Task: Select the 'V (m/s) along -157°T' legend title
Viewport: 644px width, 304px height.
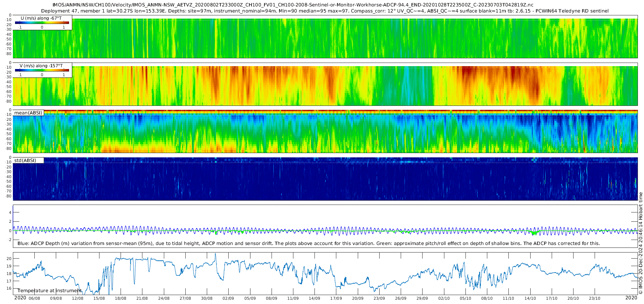Action: point(41,66)
